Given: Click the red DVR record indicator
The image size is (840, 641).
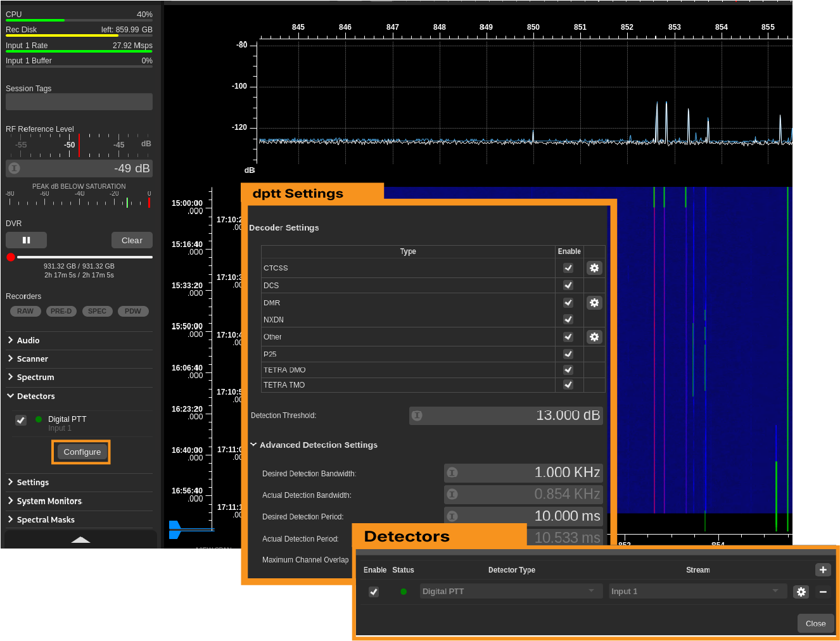Looking at the screenshot, I should click(11, 257).
